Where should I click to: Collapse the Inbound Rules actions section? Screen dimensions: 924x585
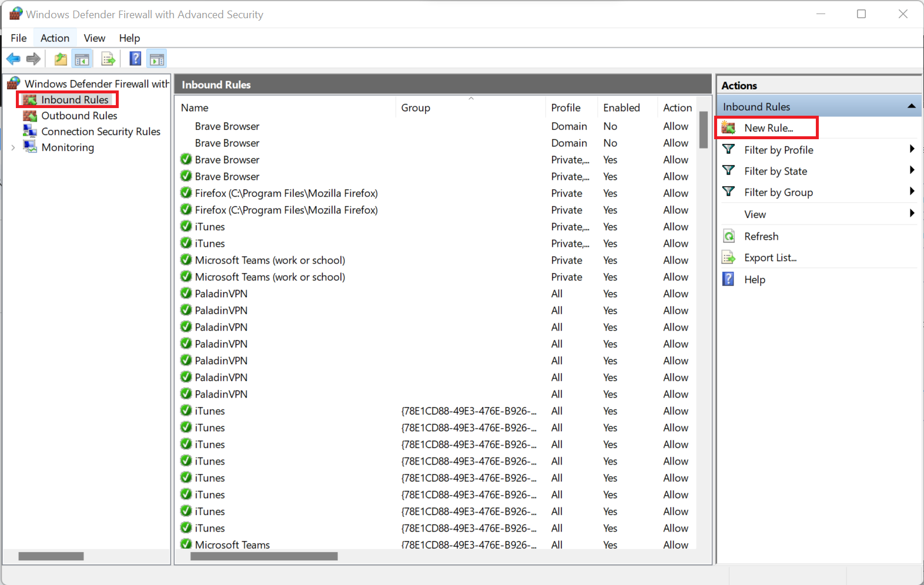(x=912, y=106)
